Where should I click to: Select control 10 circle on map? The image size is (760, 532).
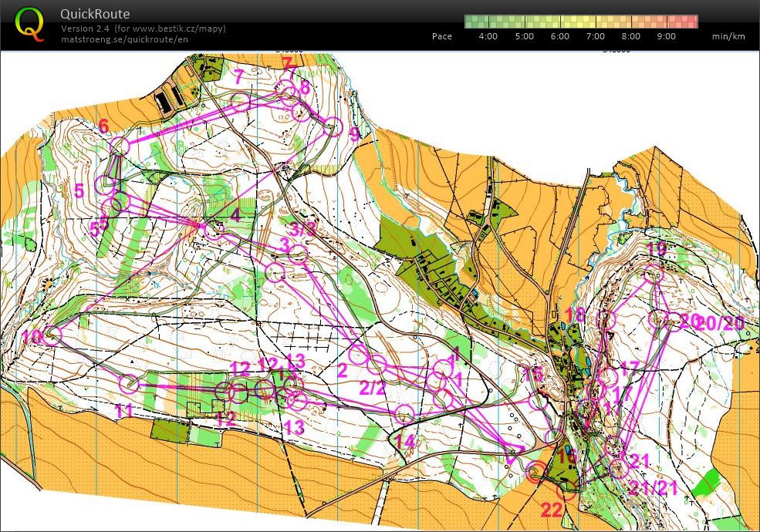coord(52,335)
